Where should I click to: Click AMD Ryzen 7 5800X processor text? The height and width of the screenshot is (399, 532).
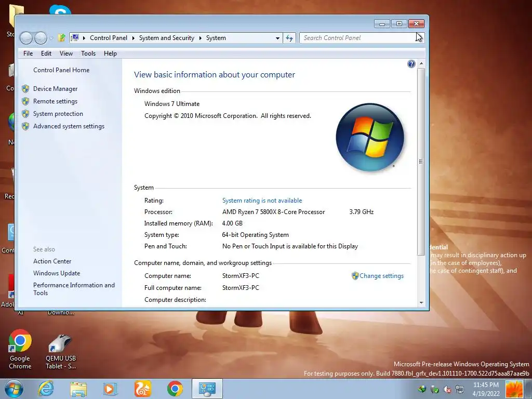273,212
